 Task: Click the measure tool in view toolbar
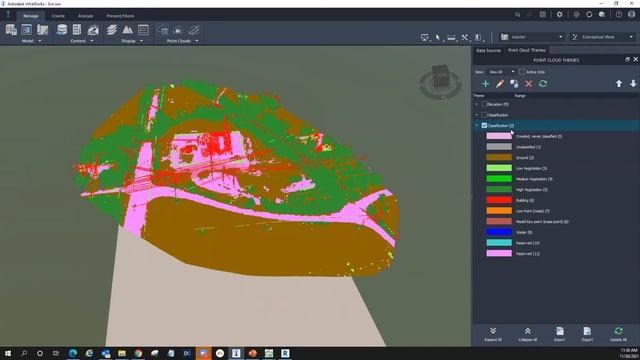coord(451,37)
